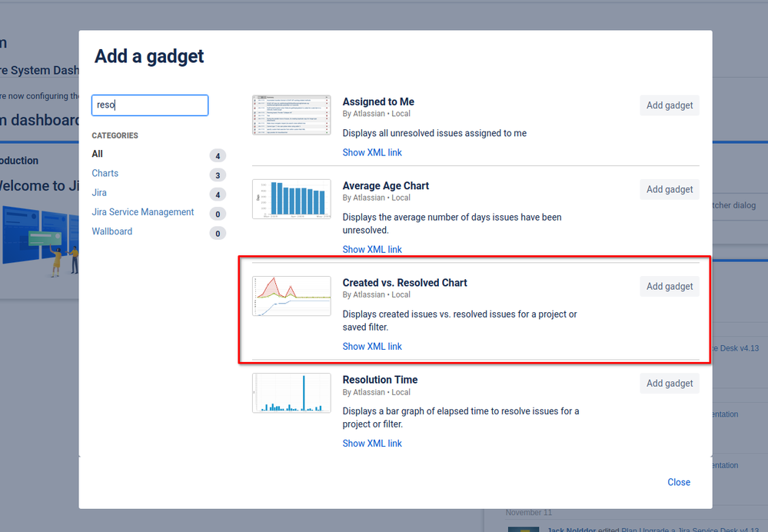The image size is (768, 532).
Task: Select the All category
Action: pyautogui.click(x=98, y=154)
